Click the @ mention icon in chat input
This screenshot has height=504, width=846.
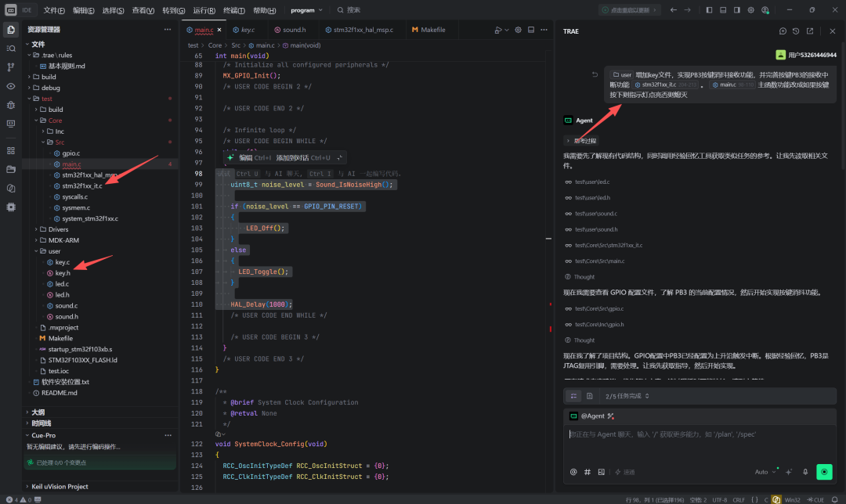pos(573,472)
